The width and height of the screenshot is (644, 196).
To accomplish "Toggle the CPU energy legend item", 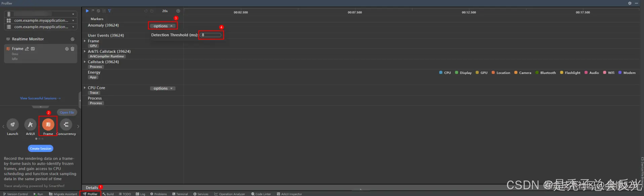I will pyautogui.click(x=445, y=73).
